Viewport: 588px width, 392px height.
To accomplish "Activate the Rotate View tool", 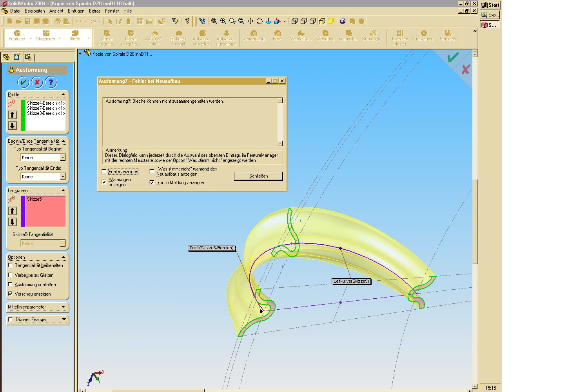I will tap(260, 21).
